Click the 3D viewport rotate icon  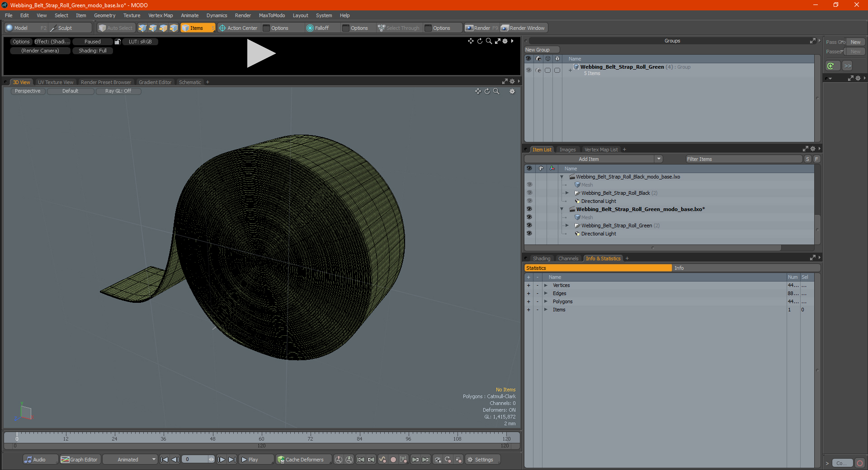coord(487,91)
